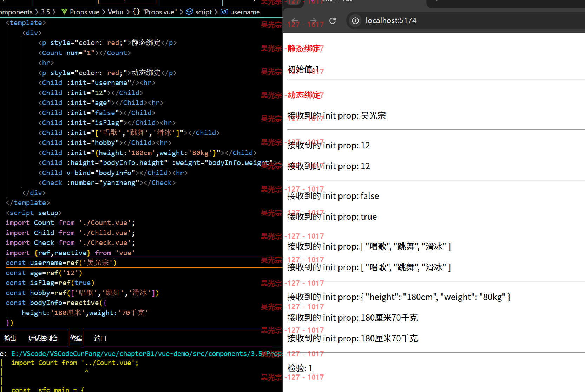Click the line const username=ref('吴光宗')

click(x=61, y=263)
